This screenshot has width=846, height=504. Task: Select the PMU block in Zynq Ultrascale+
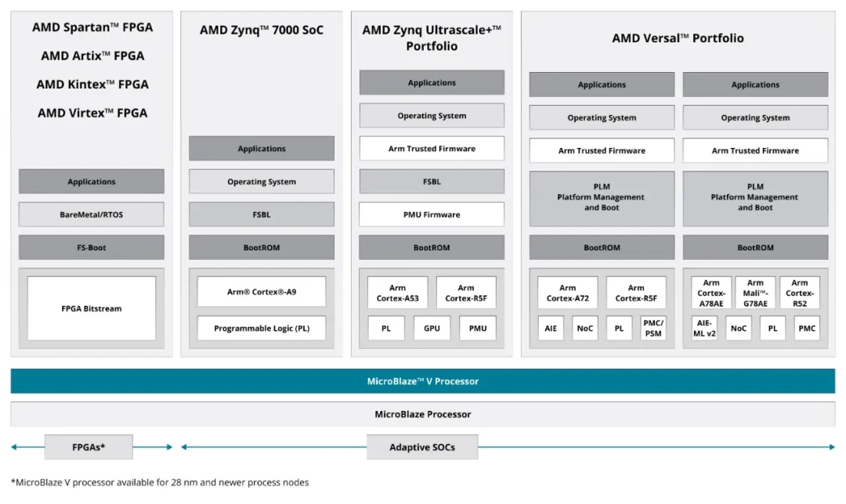coord(477,328)
